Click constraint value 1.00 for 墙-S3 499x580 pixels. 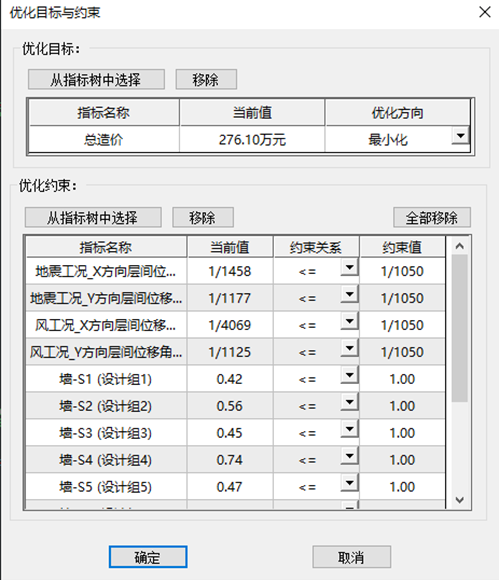(x=402, y=433)
